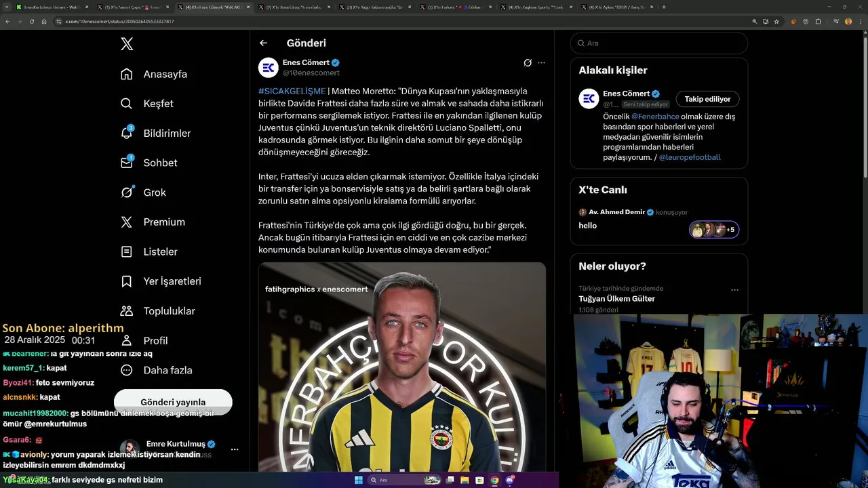Click the X logo at the sidebar top
The image size is (868, 488).
127,44
